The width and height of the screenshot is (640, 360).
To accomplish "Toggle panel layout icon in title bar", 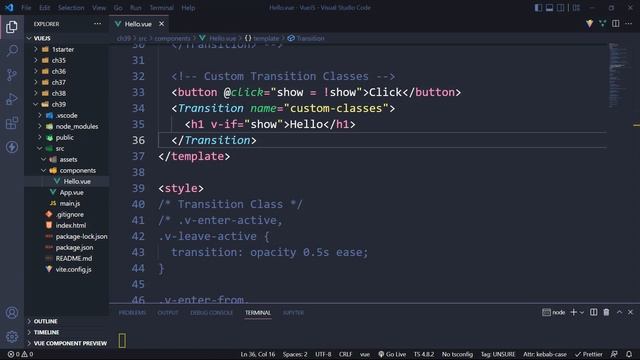I will [x=549, y=8].
